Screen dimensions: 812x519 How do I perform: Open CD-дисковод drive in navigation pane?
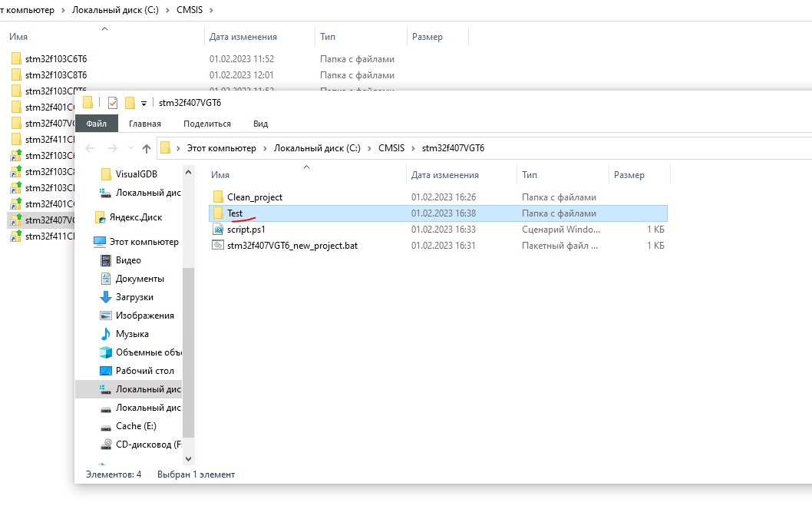coord(149,445)
